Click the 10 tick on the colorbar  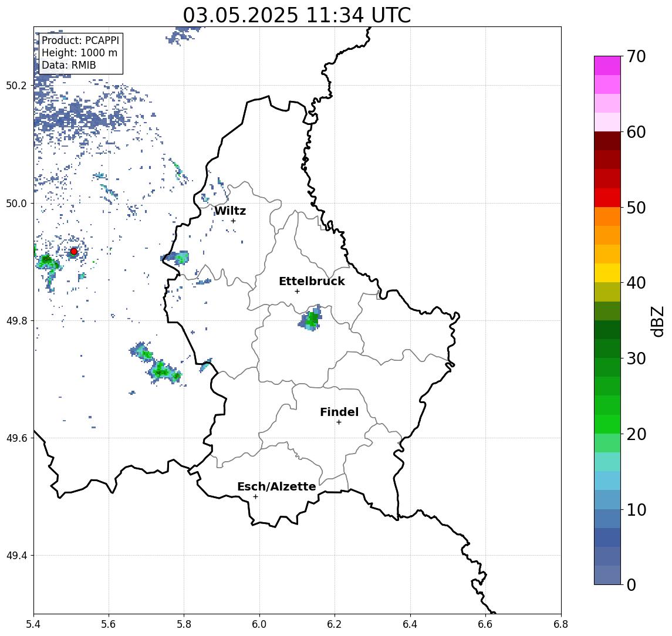[x=636, y=509]
